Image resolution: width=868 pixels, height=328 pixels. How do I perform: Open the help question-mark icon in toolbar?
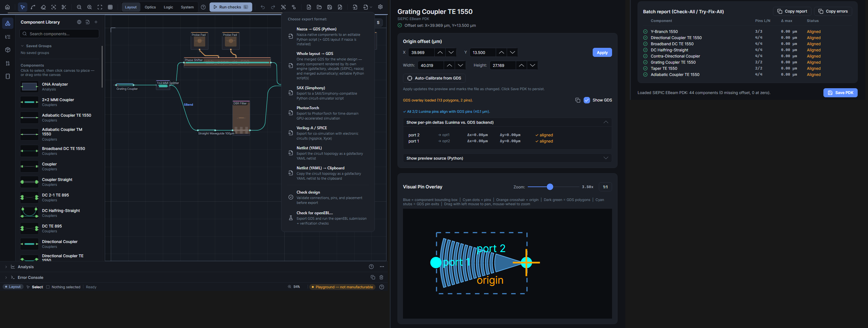[203, 7]
